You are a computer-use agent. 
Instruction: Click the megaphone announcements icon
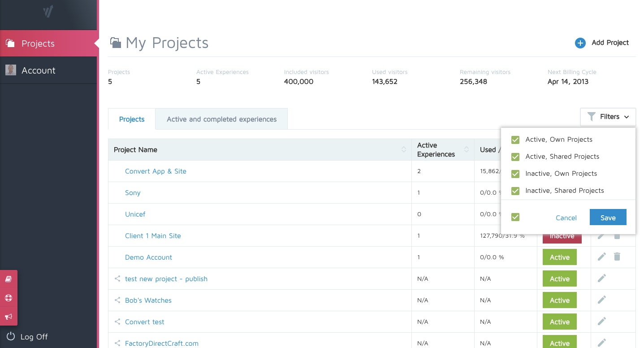pos(9,317)
